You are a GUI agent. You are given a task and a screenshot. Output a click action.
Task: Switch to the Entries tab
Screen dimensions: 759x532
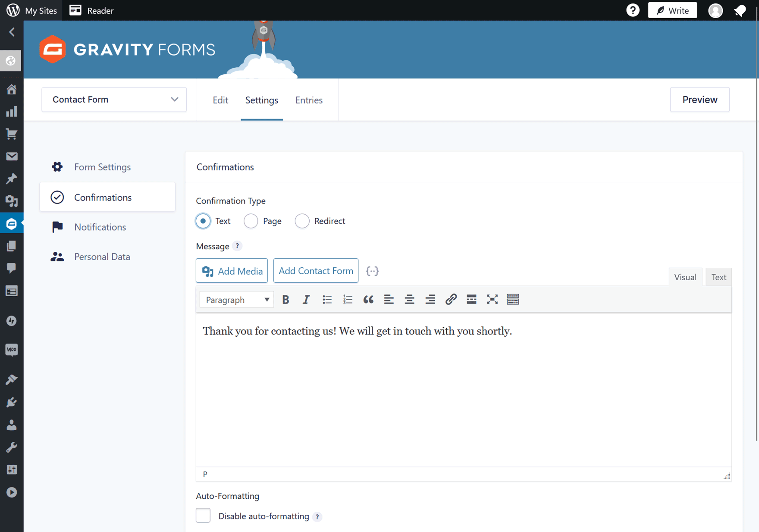click(309, 100)
